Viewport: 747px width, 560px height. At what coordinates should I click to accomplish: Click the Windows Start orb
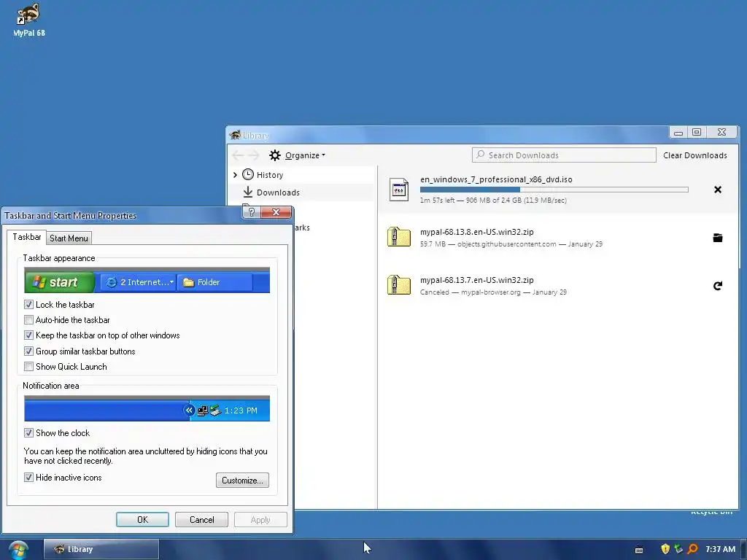tap(18, 550)
